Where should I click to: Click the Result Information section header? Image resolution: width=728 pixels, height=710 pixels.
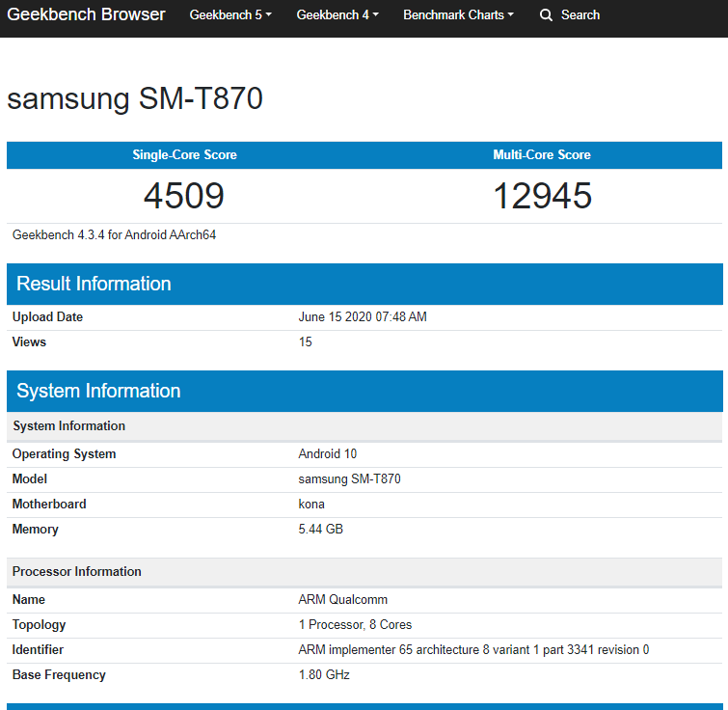point(364,284)
